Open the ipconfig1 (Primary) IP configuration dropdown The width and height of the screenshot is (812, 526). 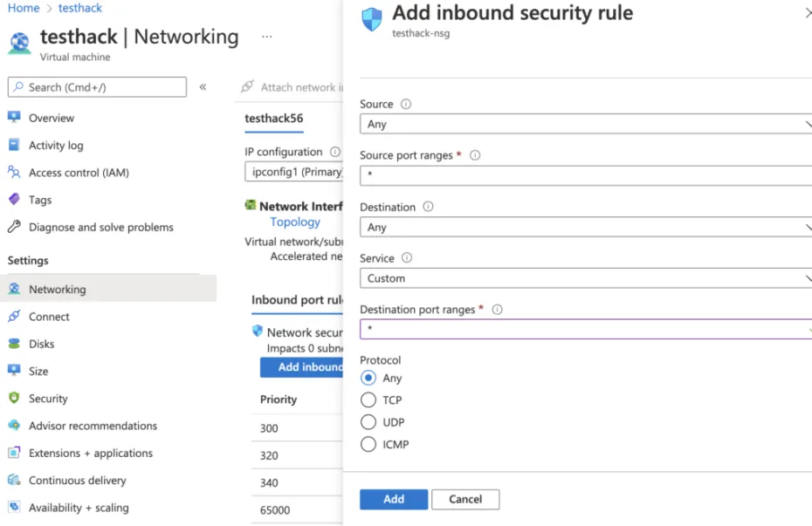(x=293, y=172)
